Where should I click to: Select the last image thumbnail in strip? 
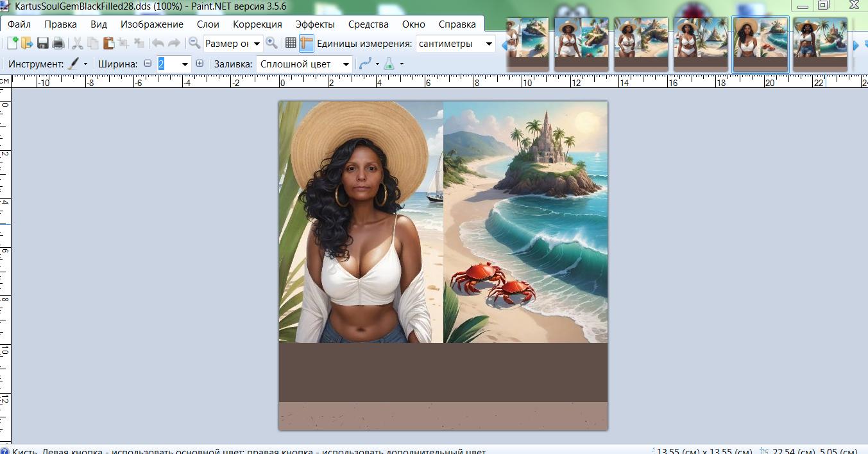820,43
